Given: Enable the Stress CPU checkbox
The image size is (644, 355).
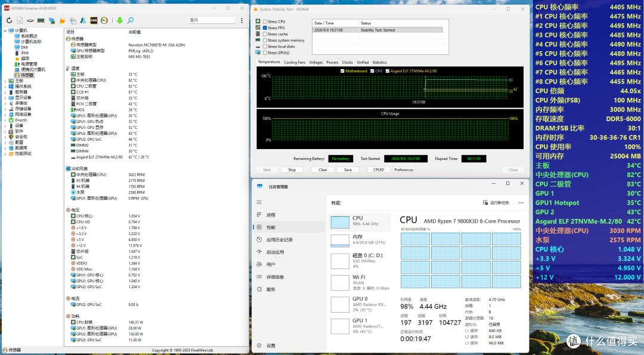Looking at the screenshot, I should (x=265, y=21).
